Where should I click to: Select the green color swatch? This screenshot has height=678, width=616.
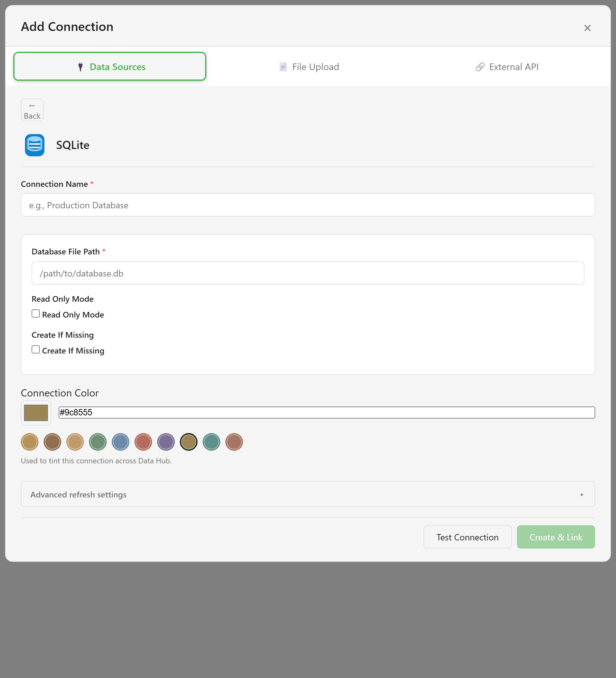tap(98, 442)
